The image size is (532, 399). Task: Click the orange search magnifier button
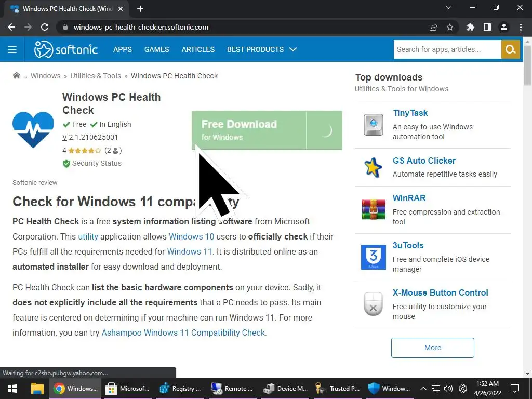(x=510, y=49)
